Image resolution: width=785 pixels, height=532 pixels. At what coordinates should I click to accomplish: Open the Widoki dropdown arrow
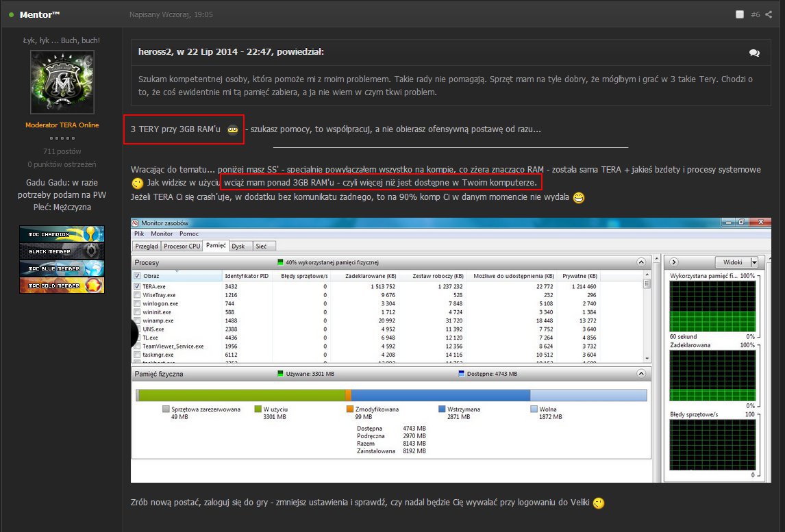coord(754,262)
